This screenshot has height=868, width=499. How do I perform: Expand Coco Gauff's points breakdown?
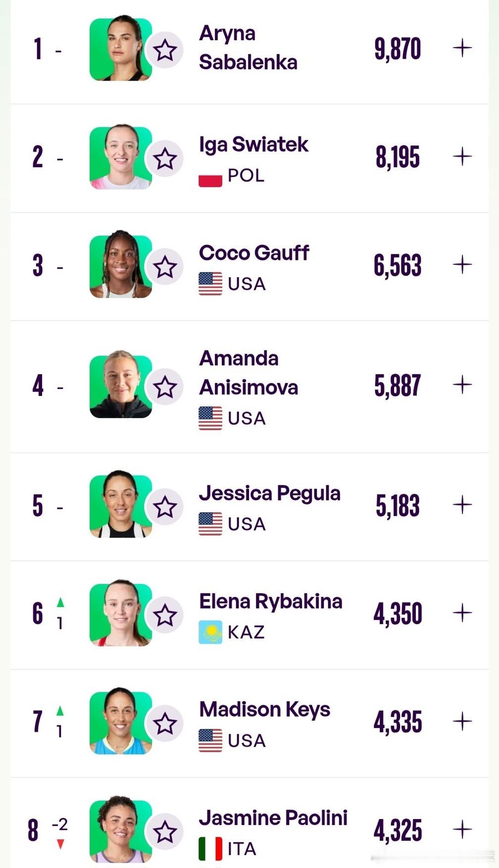click(x=462, y=265)
